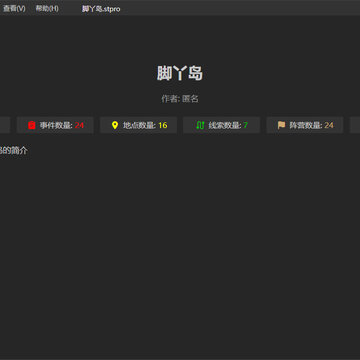
Task: Open the 线索数量 stat card
Action: (x=222, y=125)
